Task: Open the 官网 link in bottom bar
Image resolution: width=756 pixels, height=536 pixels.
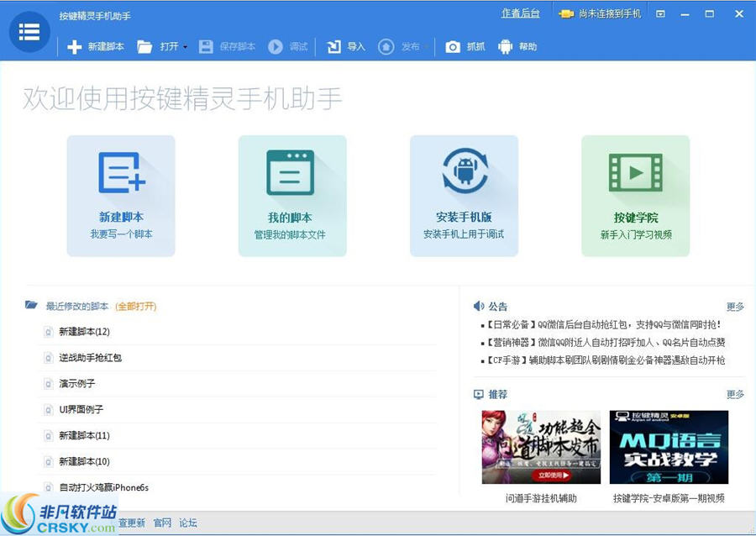Action: coord(162,523)
